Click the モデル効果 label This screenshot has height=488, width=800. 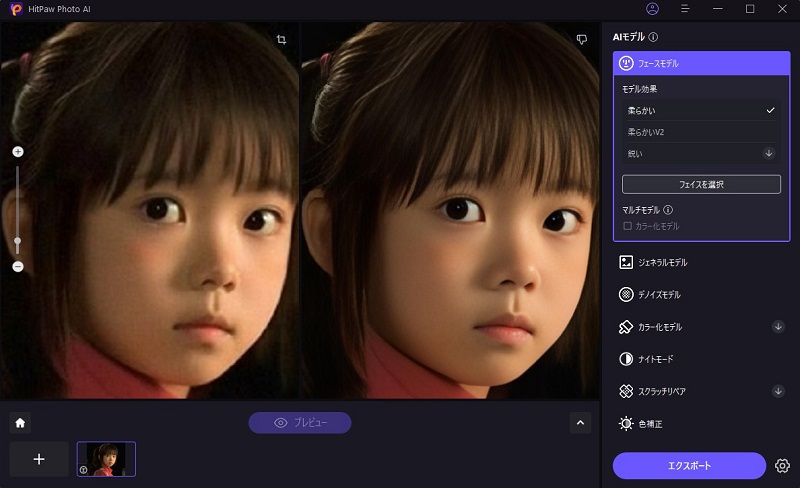point(639,89)
